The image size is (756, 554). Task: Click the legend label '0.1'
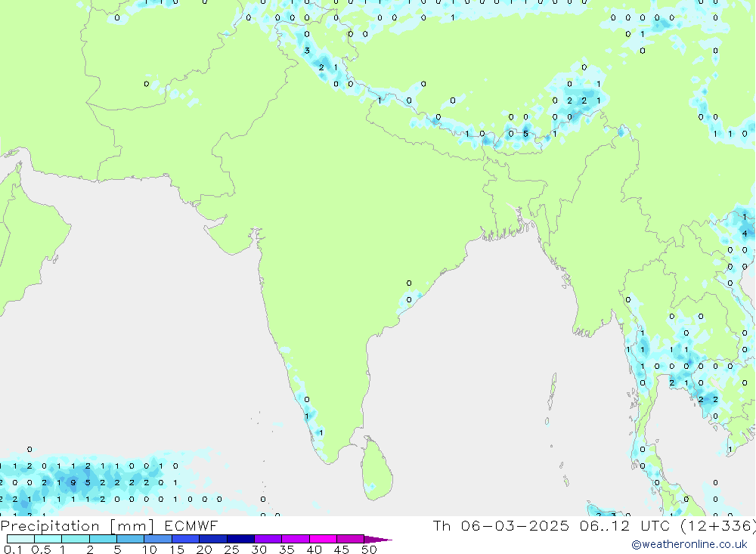(x=13, y=549)
